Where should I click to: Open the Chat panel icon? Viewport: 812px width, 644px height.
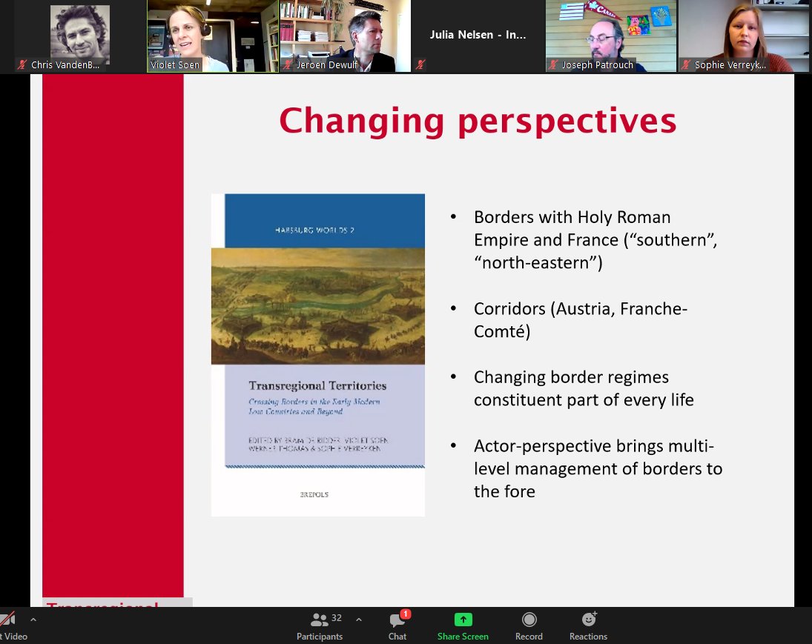click(397, 620)
